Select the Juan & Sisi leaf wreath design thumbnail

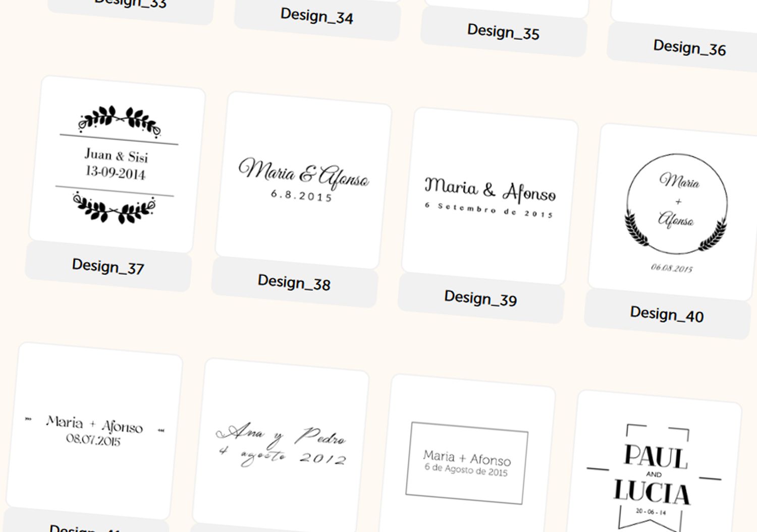coord(117,164)
